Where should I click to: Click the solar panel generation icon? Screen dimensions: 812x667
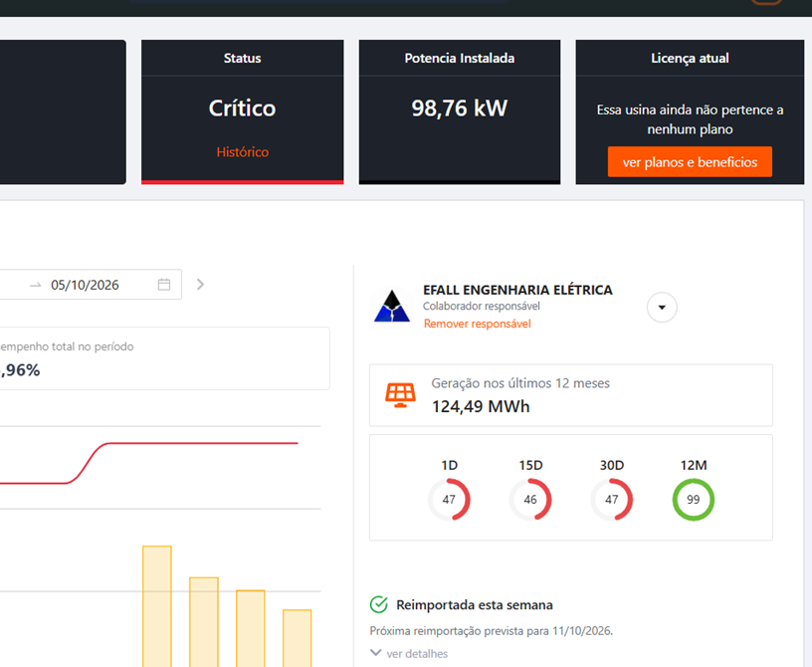pyautogui.click(x=400, y=395)
